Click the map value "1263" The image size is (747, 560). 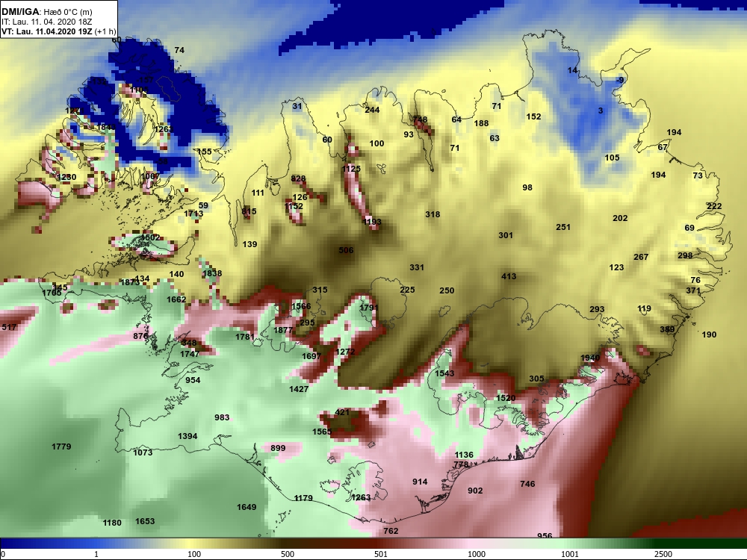[361, 497]
